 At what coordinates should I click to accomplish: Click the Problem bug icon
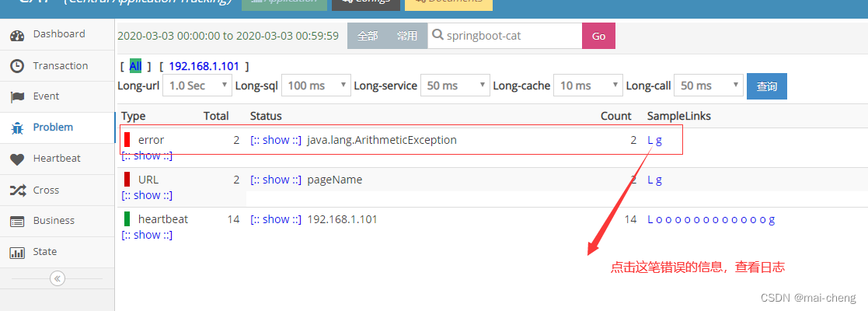[17, 128]
